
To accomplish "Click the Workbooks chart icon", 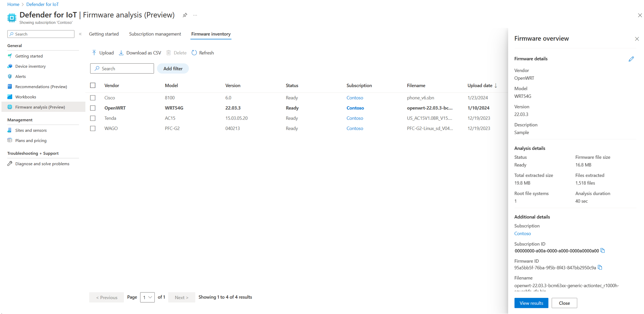I will (10, 97).
